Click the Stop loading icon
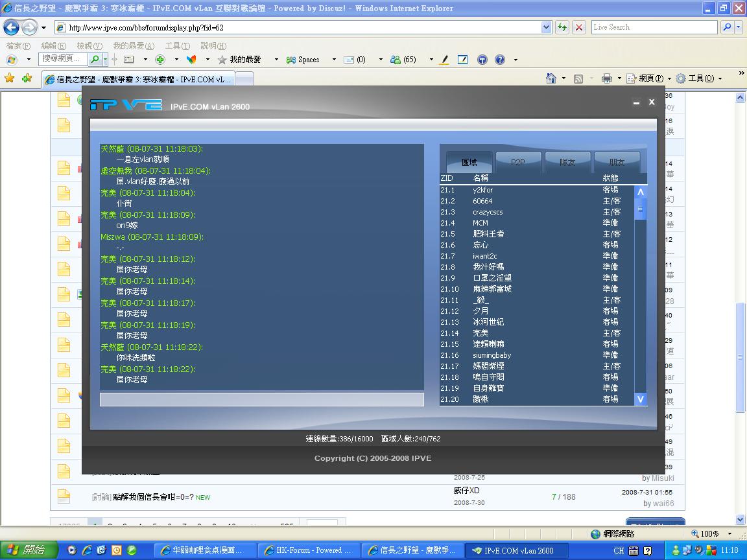Screen dimensions: 747x560 pyautogui.click(x=579, y=27)
